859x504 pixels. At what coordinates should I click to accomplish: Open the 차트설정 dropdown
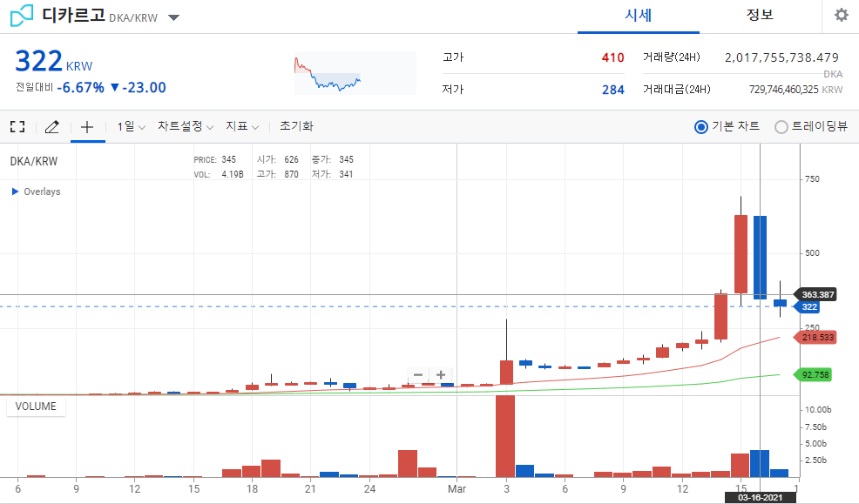click(186, 126)
